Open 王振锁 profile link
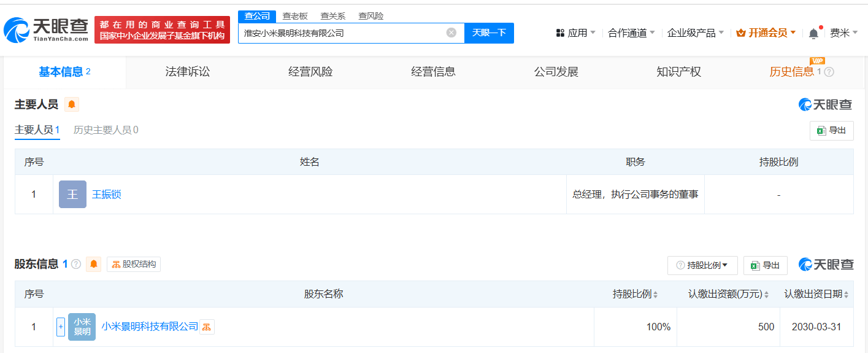 107,195
